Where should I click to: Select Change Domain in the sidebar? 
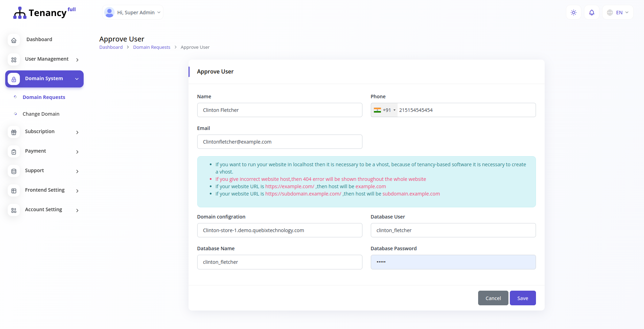(41, 114)
